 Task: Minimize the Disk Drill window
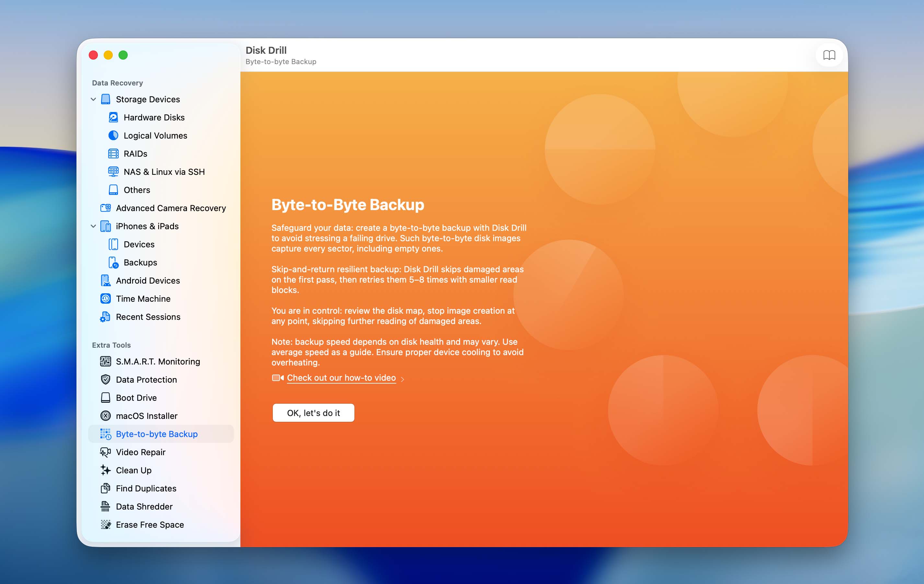coord(108,55)
